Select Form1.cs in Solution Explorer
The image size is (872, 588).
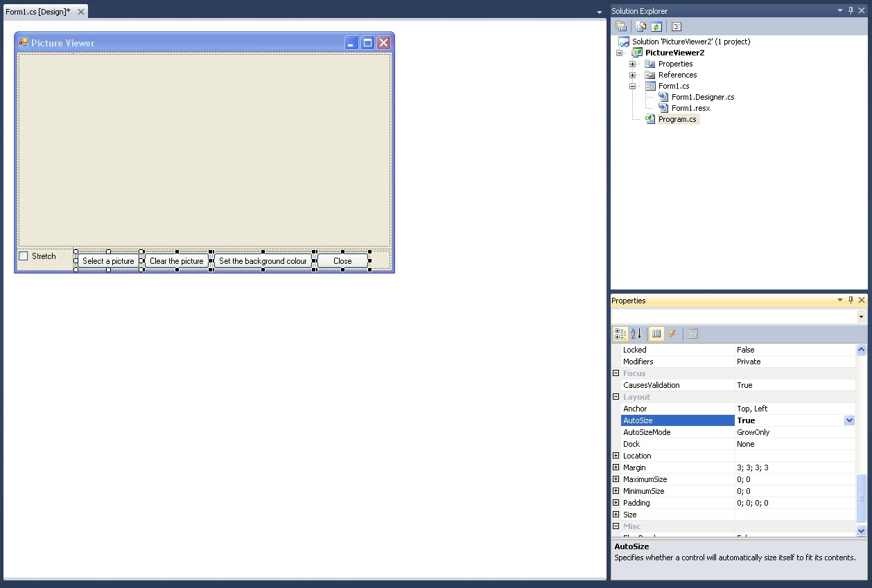(x=674, y=86)
